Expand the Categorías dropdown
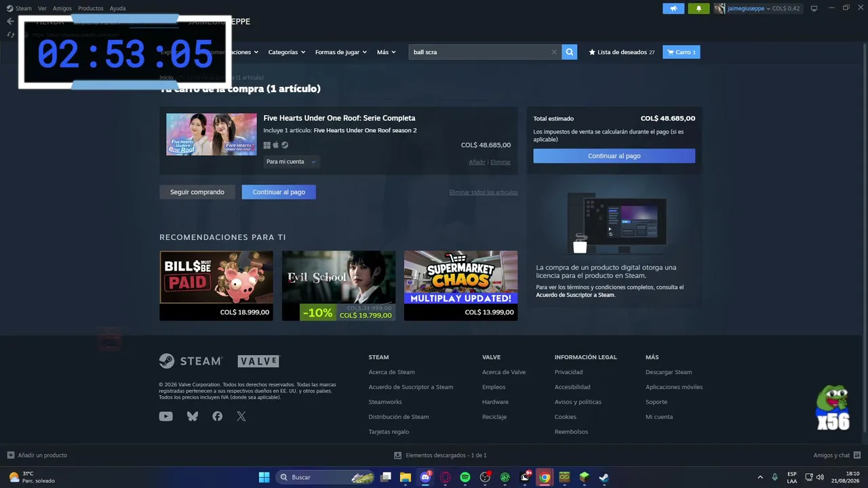Image resolution: width=868 pixels, height=488 pixels. 287,52
